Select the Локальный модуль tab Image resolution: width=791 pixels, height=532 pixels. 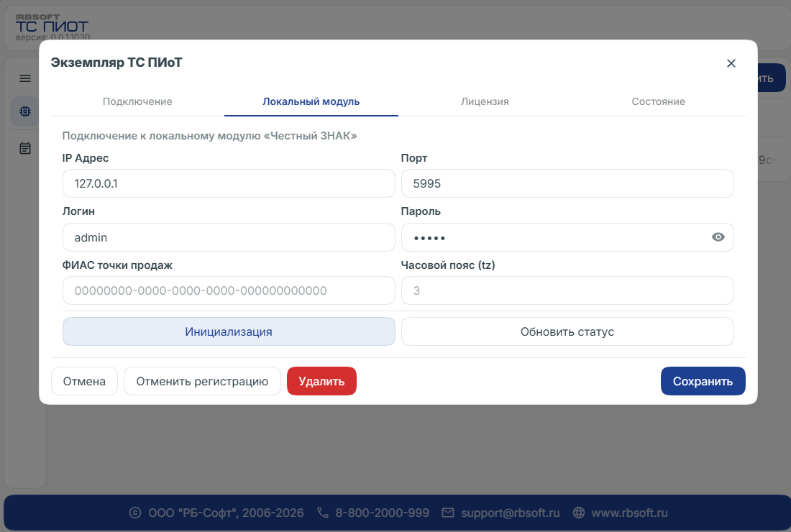pos(311,102)
